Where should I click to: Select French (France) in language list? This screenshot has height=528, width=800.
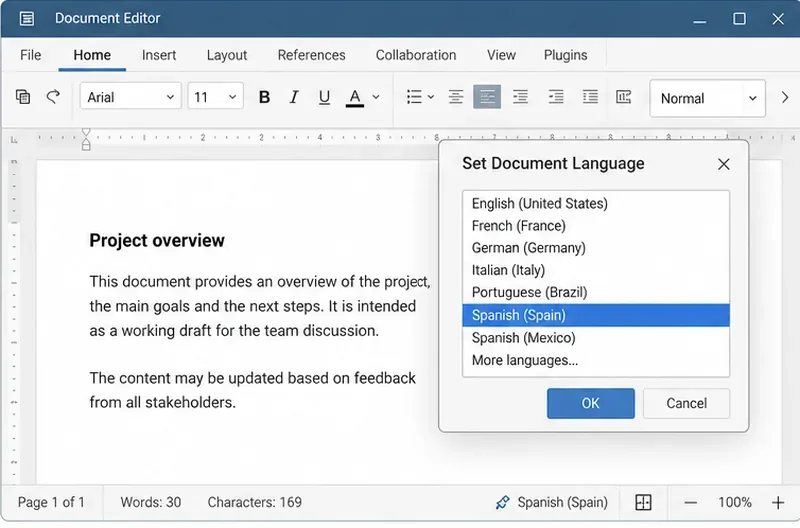(x=596, y=225)
